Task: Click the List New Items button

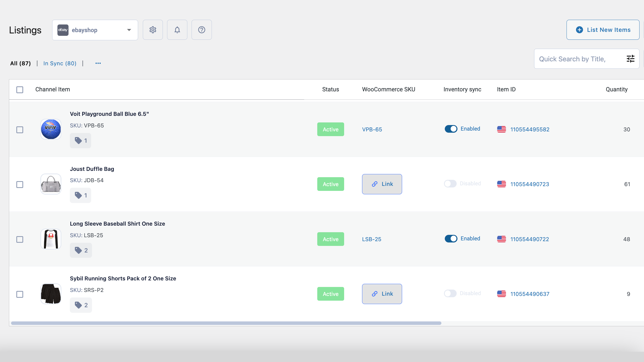Action: coord(603,30)
